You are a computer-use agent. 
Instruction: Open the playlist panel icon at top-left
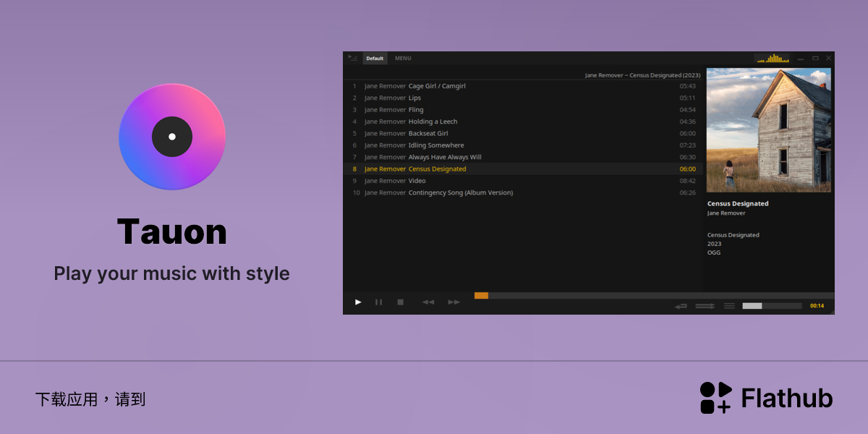point(352,58)
